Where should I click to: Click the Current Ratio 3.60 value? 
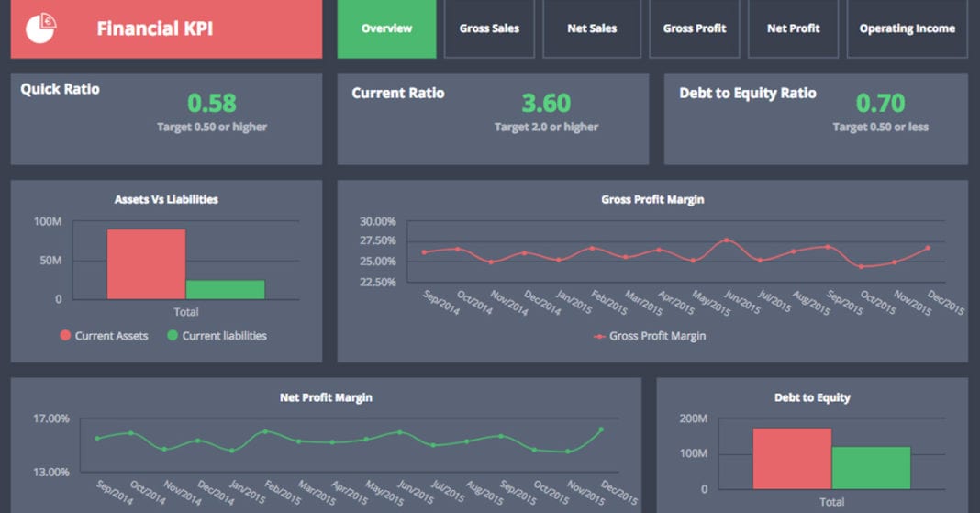tap(546, 103)
